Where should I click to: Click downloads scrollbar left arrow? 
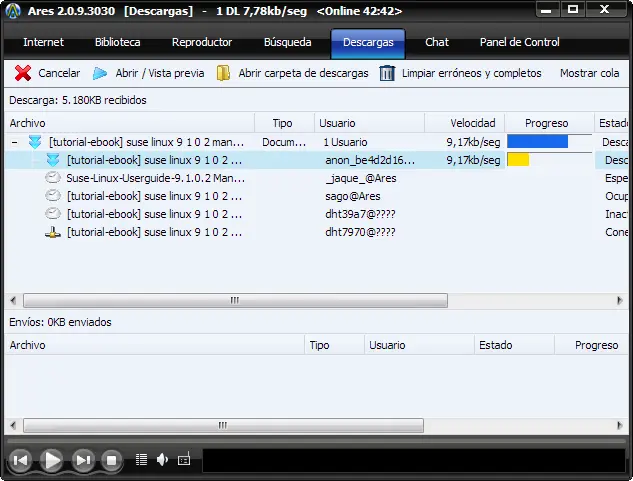tap(13, 300)
